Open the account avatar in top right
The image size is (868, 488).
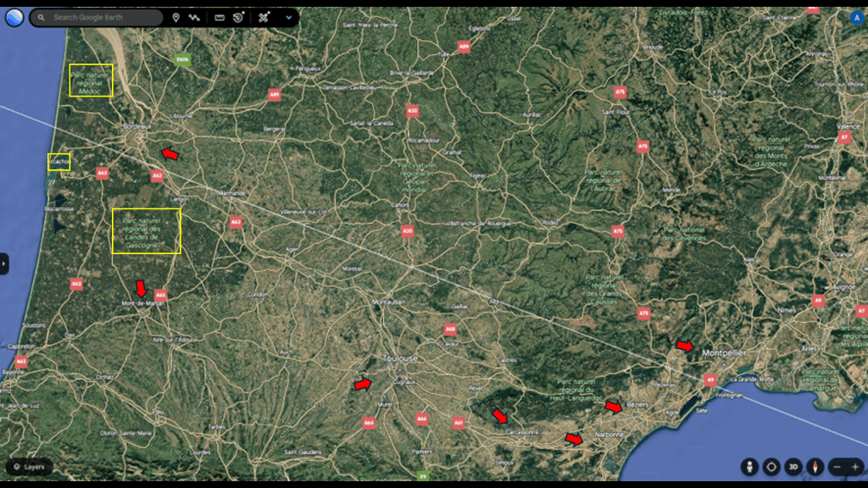click(x=856, y=17)
